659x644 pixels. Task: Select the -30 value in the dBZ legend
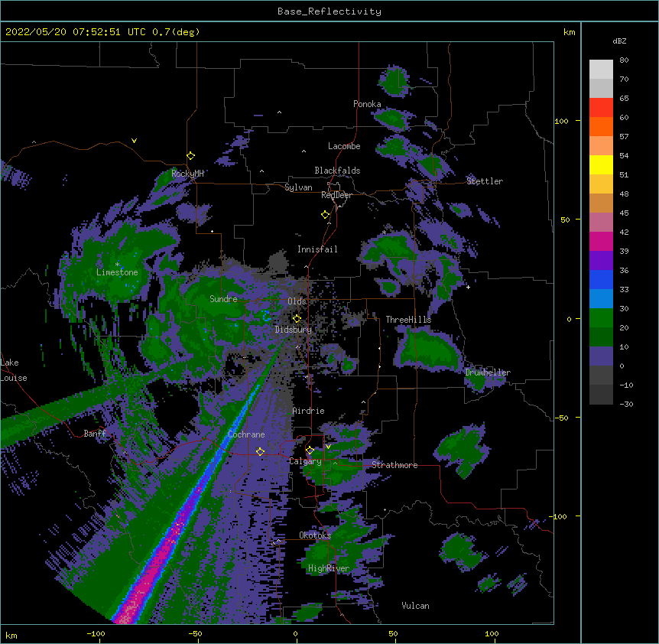(626, 404)
